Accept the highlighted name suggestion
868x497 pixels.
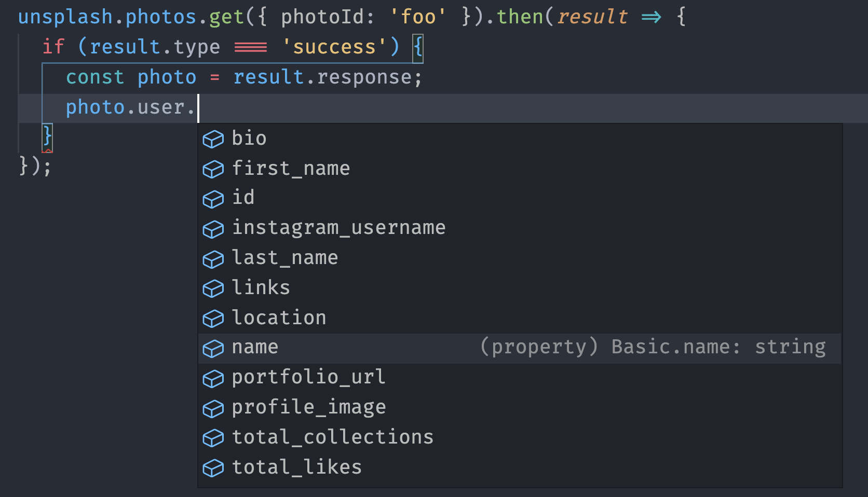click(x=520, y=348)
